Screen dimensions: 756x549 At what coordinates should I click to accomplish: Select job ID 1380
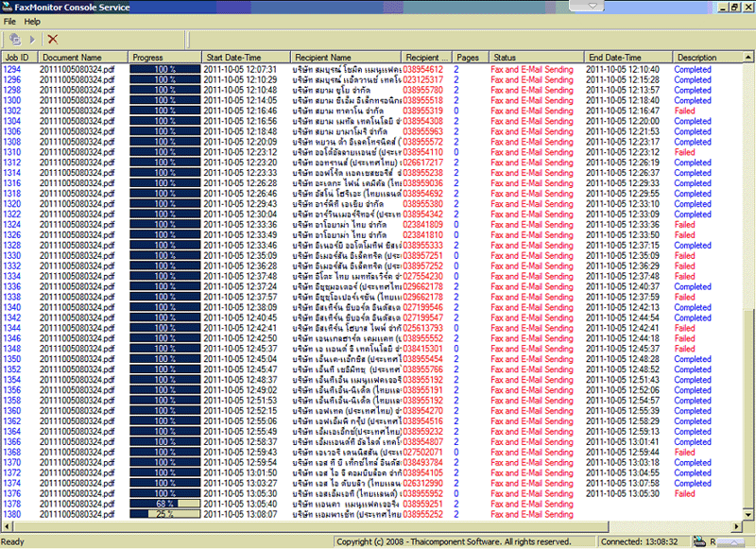point(12,514)
